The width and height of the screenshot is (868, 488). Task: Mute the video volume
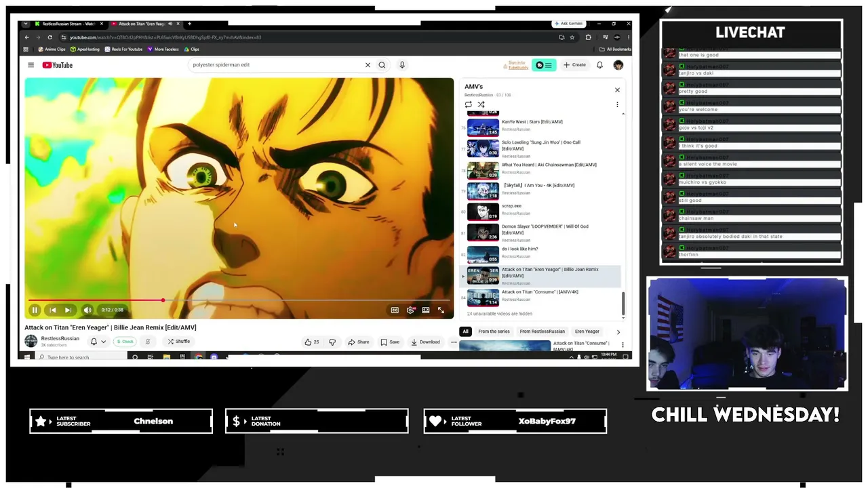click(x=87, y=310)
